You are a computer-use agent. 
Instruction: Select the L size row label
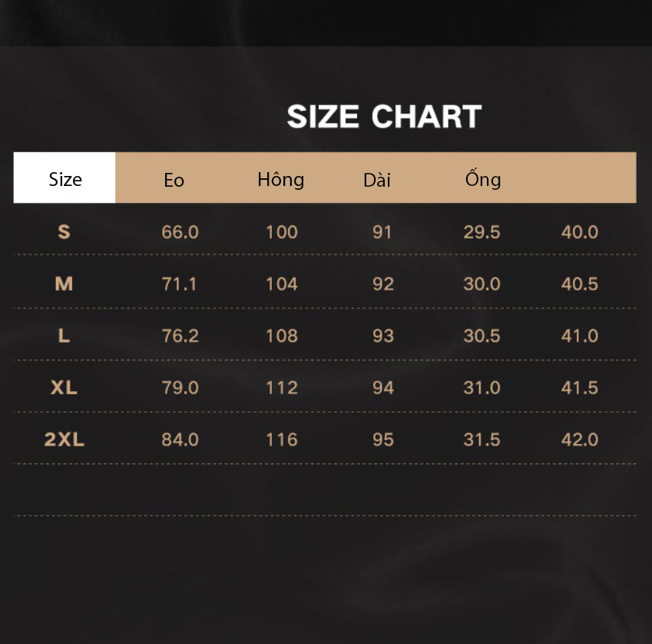[64, 335]
